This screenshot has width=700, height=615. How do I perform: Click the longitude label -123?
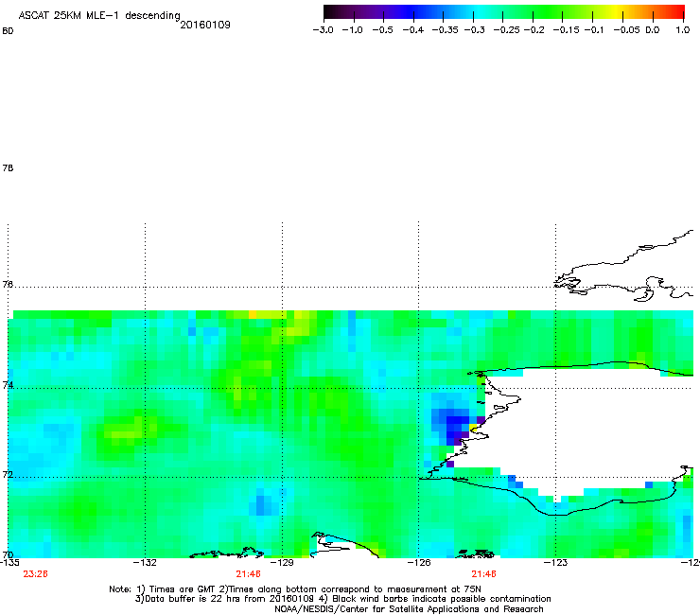click(555, 563)
